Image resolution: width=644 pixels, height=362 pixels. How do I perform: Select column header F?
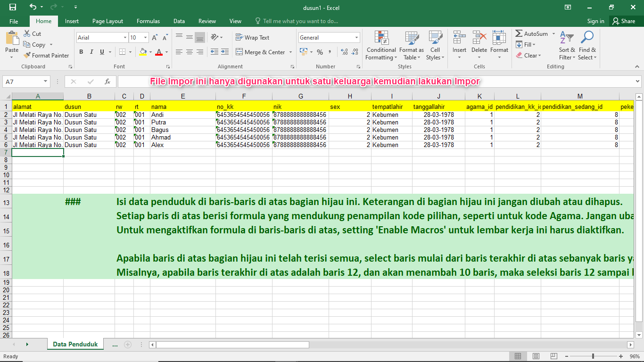(x=244, y=96)
